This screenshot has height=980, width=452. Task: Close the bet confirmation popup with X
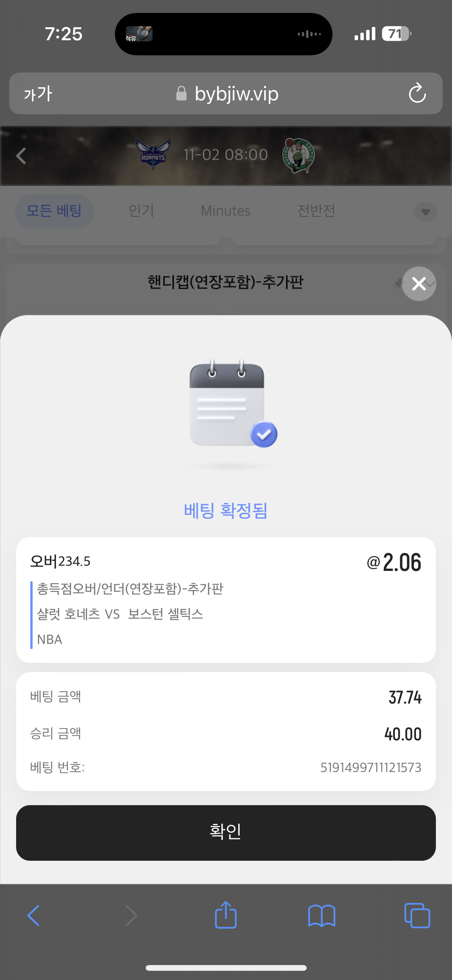[419, 284]
